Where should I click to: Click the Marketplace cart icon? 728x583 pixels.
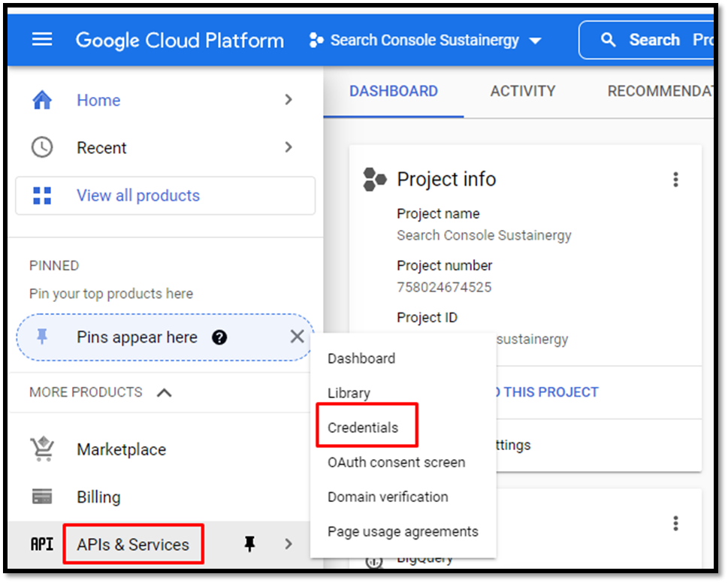click(x=42, y=449)
